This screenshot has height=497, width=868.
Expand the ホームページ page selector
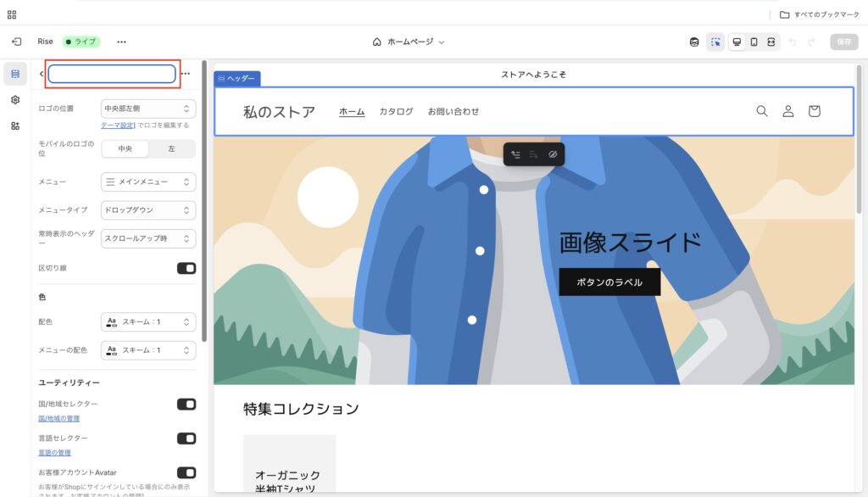[x=409, y=42]
